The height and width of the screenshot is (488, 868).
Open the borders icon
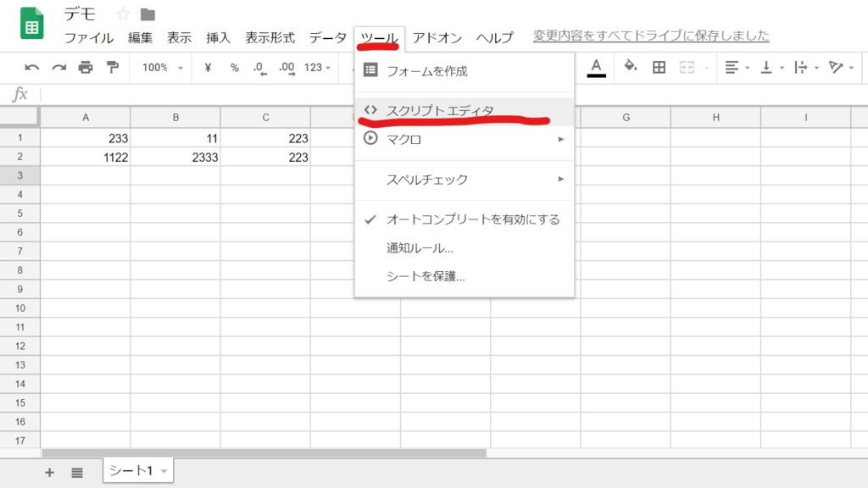pyautogui.click(x=659, y=67)
